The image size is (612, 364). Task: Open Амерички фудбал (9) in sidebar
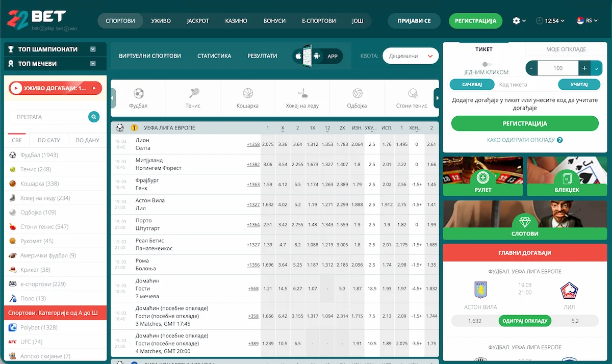[55, 255]
